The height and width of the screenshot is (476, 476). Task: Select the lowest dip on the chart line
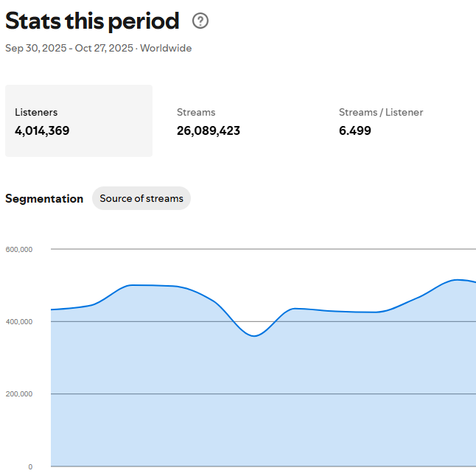[x=254, y=336]
